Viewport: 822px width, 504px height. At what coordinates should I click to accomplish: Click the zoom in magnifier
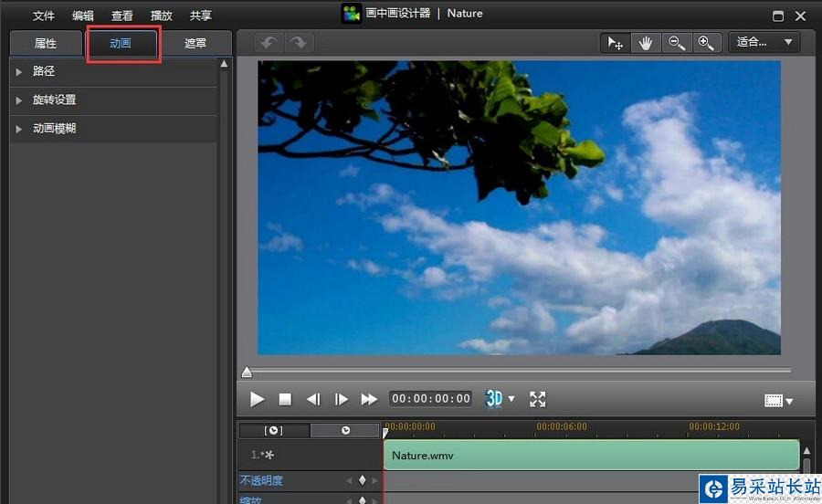(x=705, y=43)
